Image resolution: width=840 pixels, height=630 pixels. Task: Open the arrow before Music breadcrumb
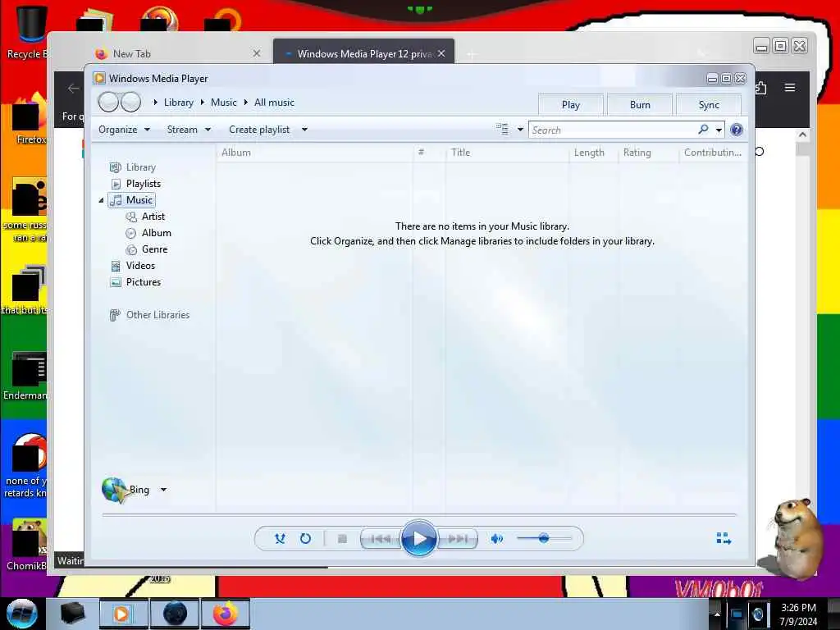click(x=203, y=103)
